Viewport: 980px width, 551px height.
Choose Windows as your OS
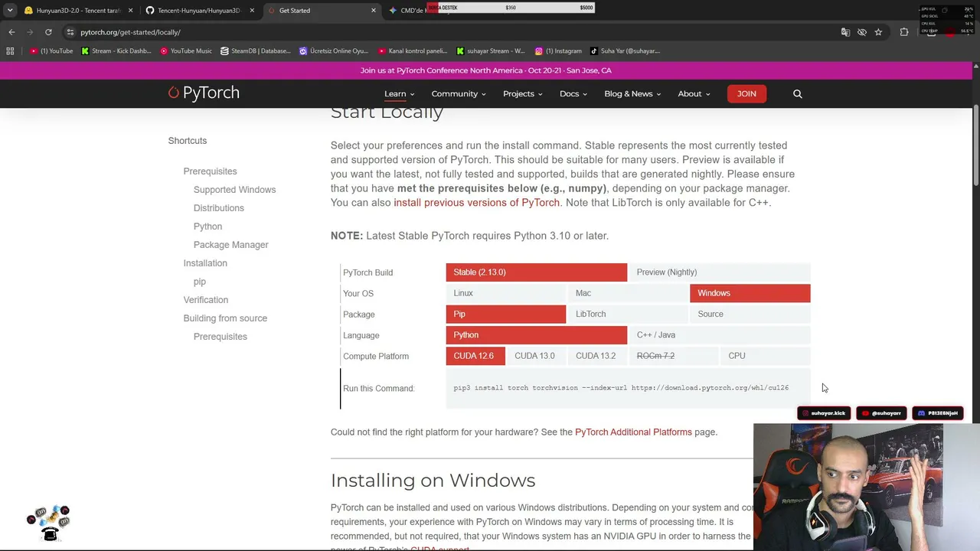[750, 293]
